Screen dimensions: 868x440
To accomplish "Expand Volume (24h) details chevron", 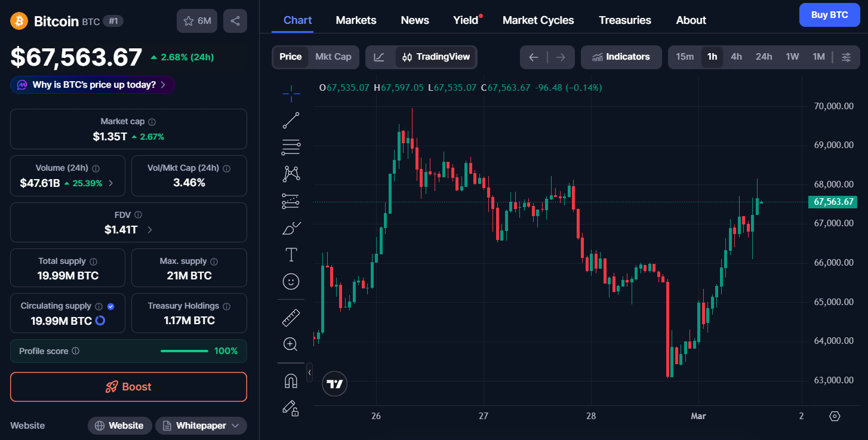I will click(111, 183).
